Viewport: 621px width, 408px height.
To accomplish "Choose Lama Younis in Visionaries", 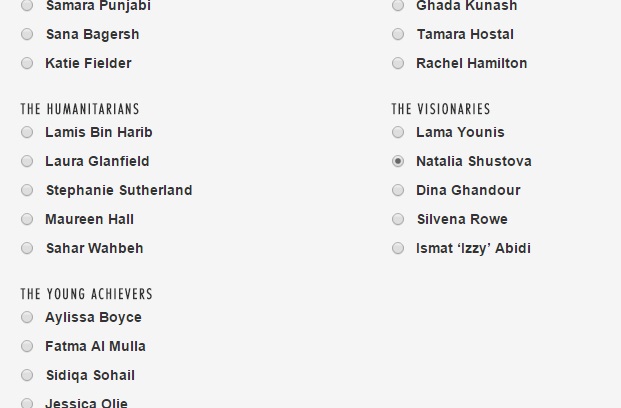I will pyautogui.click(x=398, y=132).
